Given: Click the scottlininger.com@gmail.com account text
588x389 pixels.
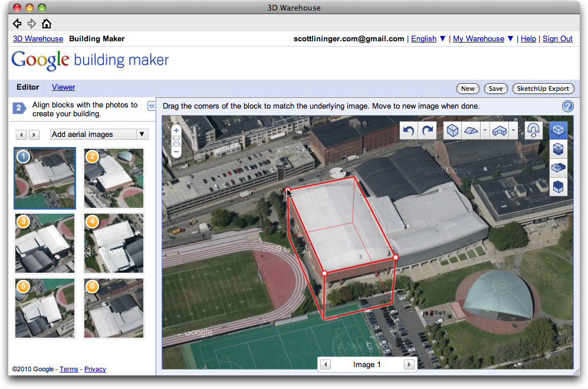Looking at the screenshot, I should click(349, 39).
